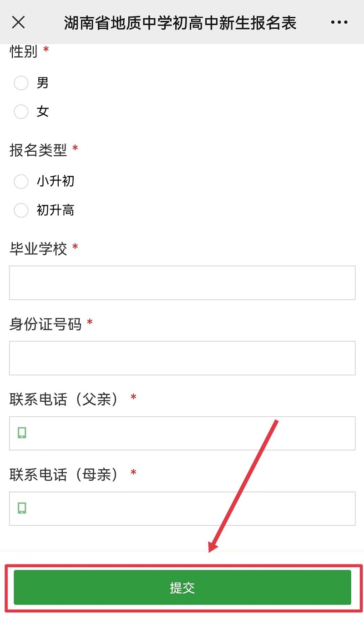Click the 报名类型 field label

point(38,149)
